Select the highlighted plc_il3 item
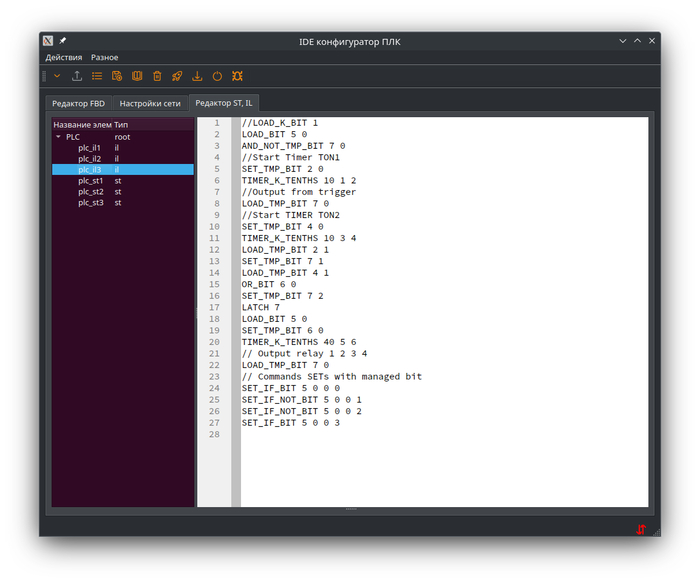The height and width of the screenshot is (583, 700). click(x=123, y=170)
